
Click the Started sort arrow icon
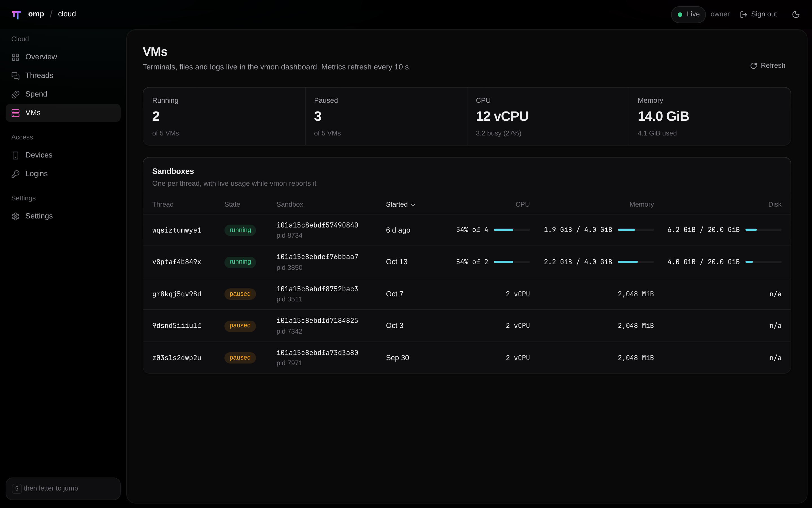413,204
